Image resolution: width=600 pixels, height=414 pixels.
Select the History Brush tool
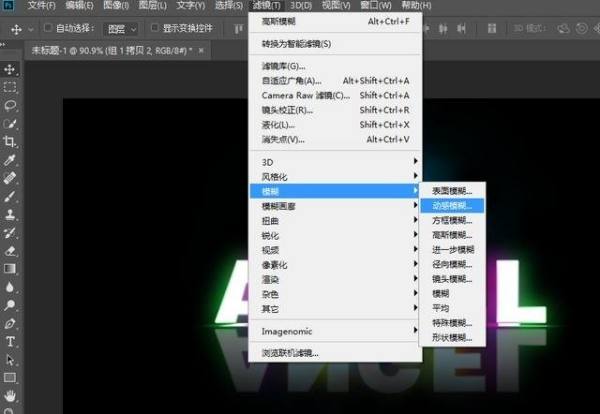[x=10, y=233]
